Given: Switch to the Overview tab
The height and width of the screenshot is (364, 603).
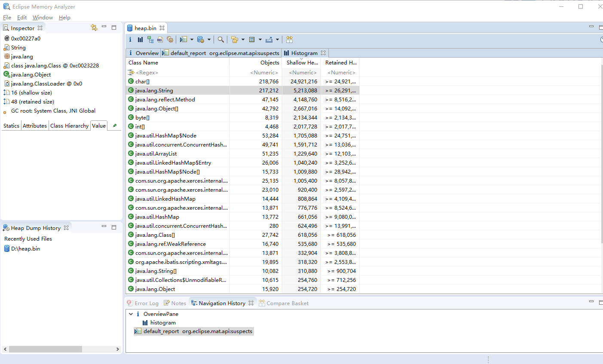Looking at the screenshot, I should tap(144, 53).
